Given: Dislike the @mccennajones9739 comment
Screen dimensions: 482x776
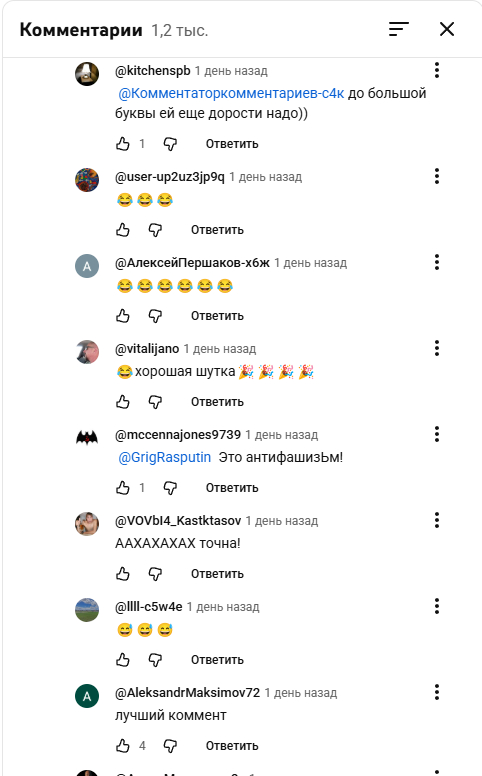Looking at the screenshot, I should click(x=170, y=488).
